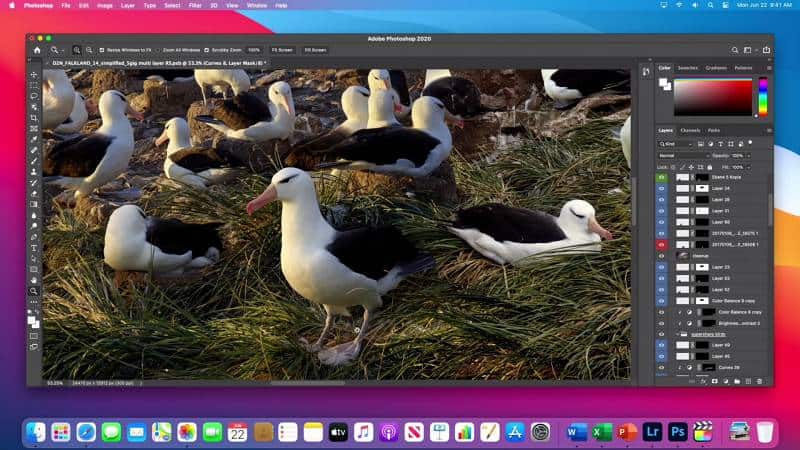Screen dimensions: 800x450
Task: Hide Layer 23 with its eye icon
Action: tap(661, 267)
